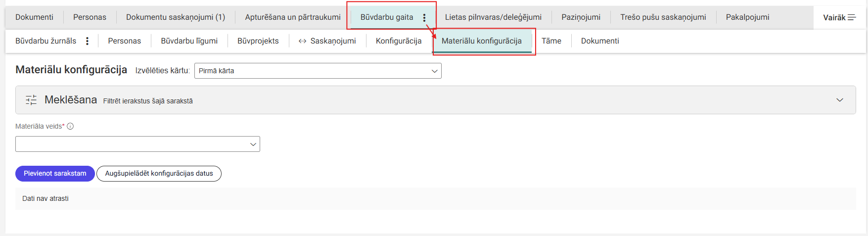Select the Materiālu konfigurācija sub-tab
This screenshot has height=236, width=868.
point(482,41)
